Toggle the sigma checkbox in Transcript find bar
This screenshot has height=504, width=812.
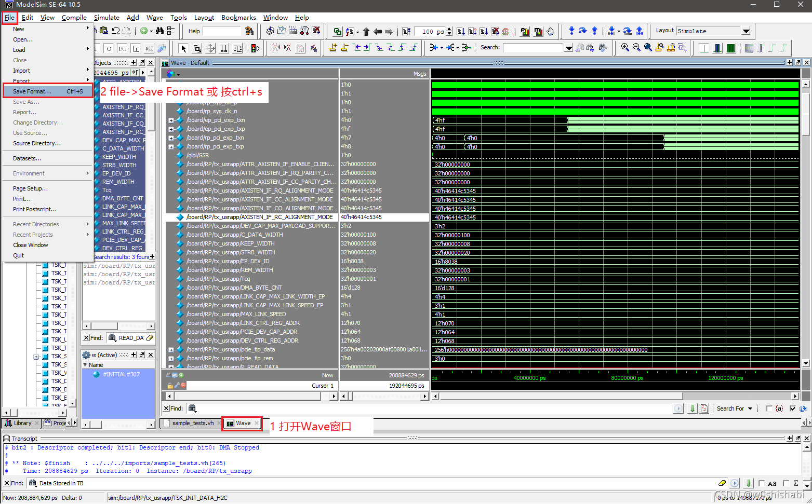click(x=786, y=483)
